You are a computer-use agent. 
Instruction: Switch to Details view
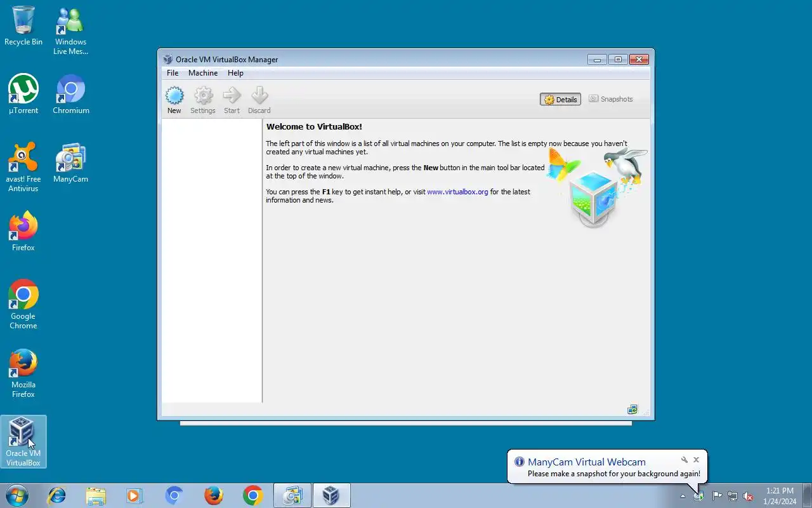click(560, 99)
